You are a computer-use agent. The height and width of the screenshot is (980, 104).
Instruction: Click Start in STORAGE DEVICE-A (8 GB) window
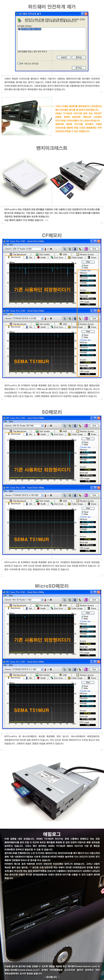tap(88, 331)
